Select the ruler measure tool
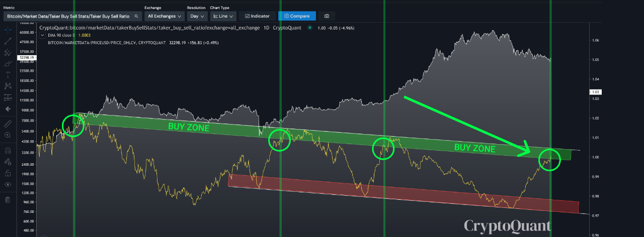 click(8, 124)
